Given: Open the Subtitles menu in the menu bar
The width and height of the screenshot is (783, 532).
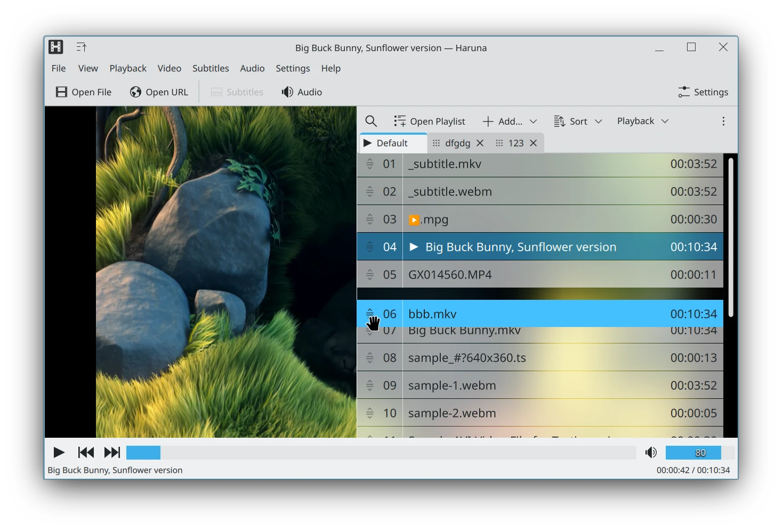Looking at the screenshot, I should coord(211,68).
